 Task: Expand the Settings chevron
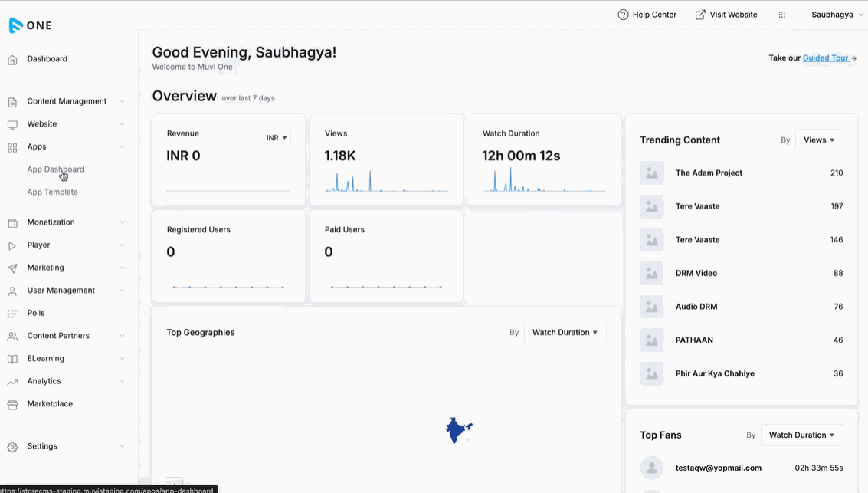(123, 446)
